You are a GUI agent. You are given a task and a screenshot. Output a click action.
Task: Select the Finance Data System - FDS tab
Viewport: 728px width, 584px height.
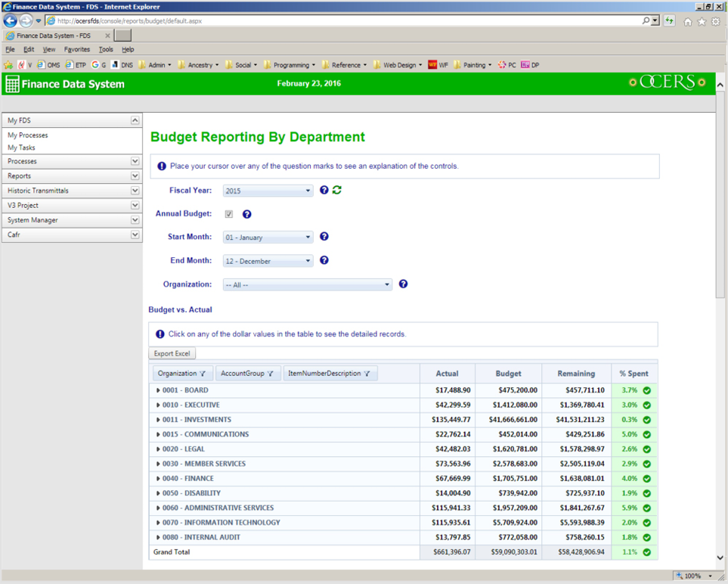click(x=57, y=36)
